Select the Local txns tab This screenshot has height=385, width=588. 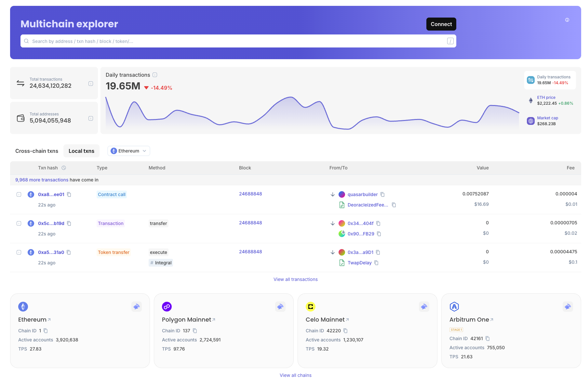[81, 151]
